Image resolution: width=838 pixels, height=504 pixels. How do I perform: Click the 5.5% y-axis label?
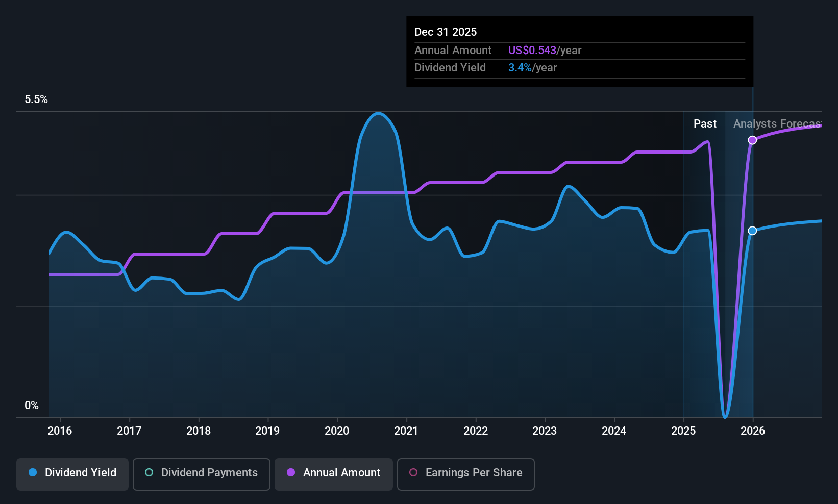(36, 99)
